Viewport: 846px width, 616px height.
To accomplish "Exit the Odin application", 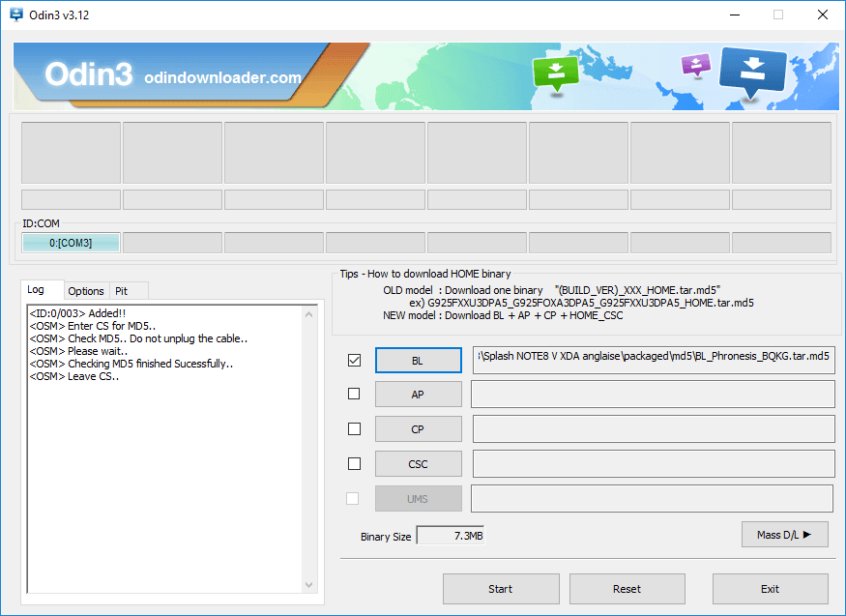I will [x=770, y=589].
